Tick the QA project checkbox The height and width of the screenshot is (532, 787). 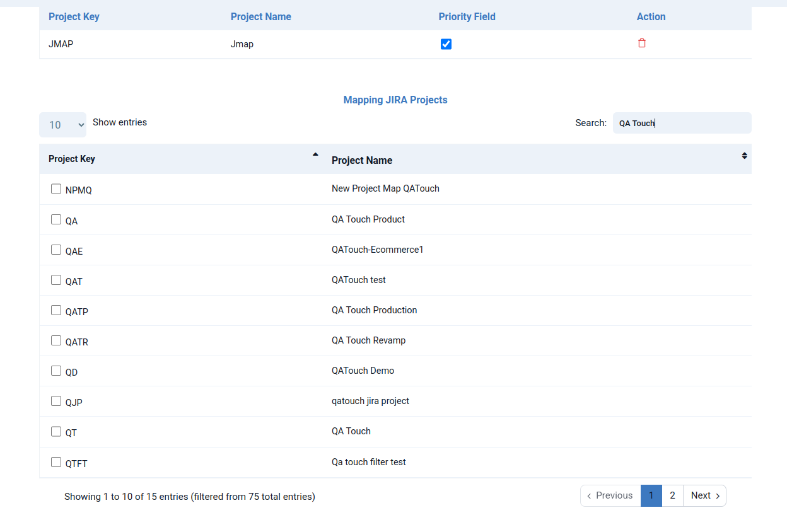coord(56,220)
